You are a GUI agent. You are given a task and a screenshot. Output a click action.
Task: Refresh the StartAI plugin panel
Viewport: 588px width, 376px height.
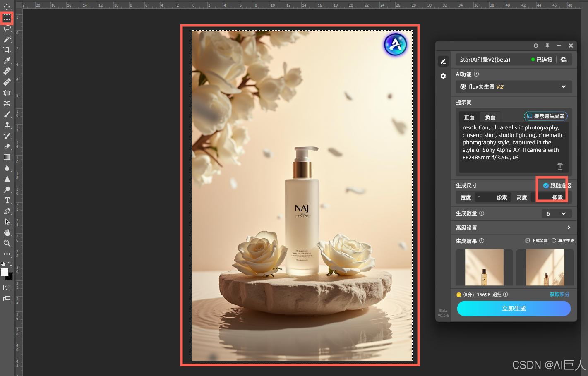536,46
